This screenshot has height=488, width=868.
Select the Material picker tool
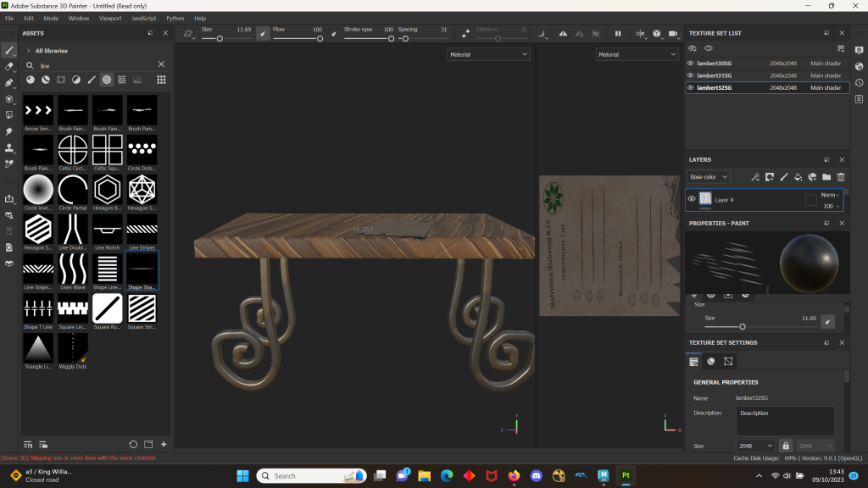(x=8, y=164)
